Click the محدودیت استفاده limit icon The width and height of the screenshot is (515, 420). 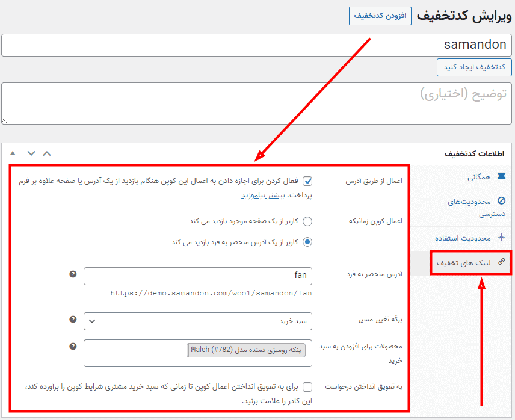[501, 238]
